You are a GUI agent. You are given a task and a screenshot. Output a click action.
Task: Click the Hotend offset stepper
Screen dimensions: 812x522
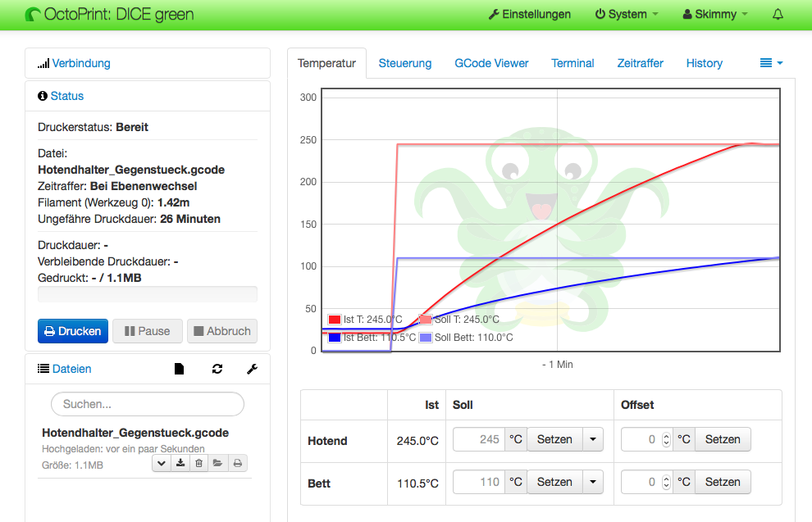tap(666, 439)
